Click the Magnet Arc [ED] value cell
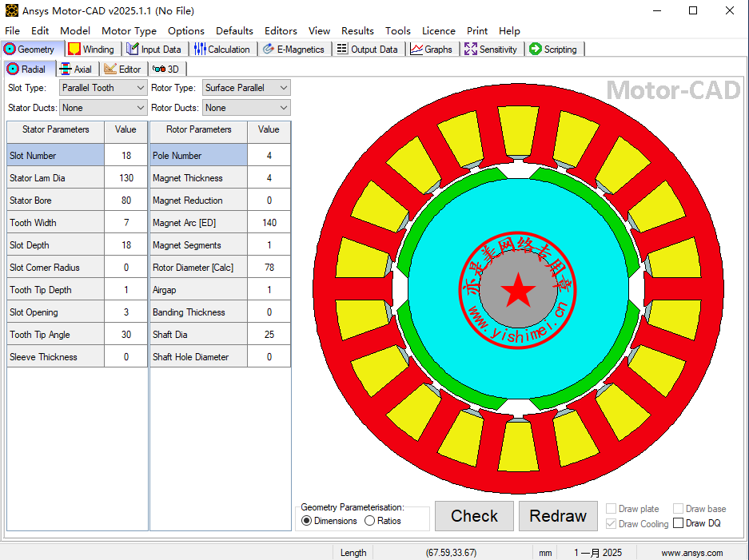Screen dimensions: 749x560 click(x=269, y=223)
